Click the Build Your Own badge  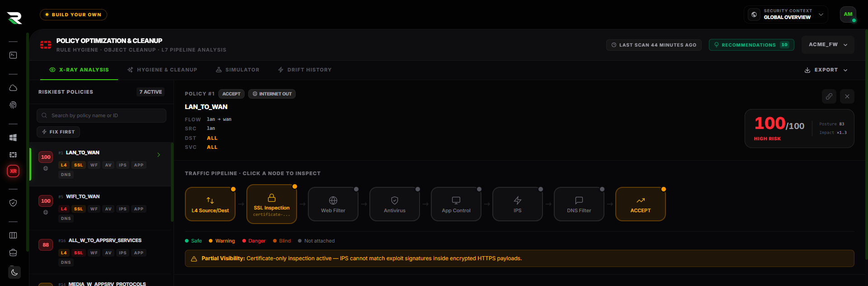[73, 14]
